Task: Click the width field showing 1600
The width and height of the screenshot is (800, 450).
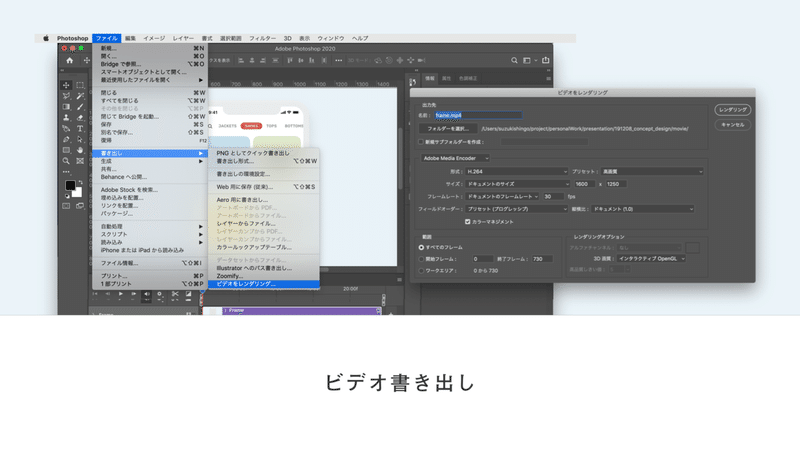Action: [x=585, y=184]
